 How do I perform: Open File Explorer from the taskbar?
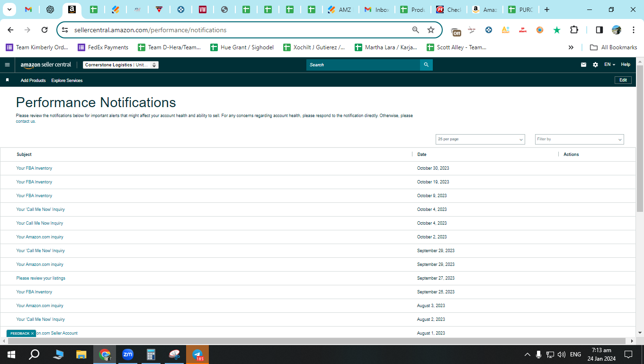point(81,354)
